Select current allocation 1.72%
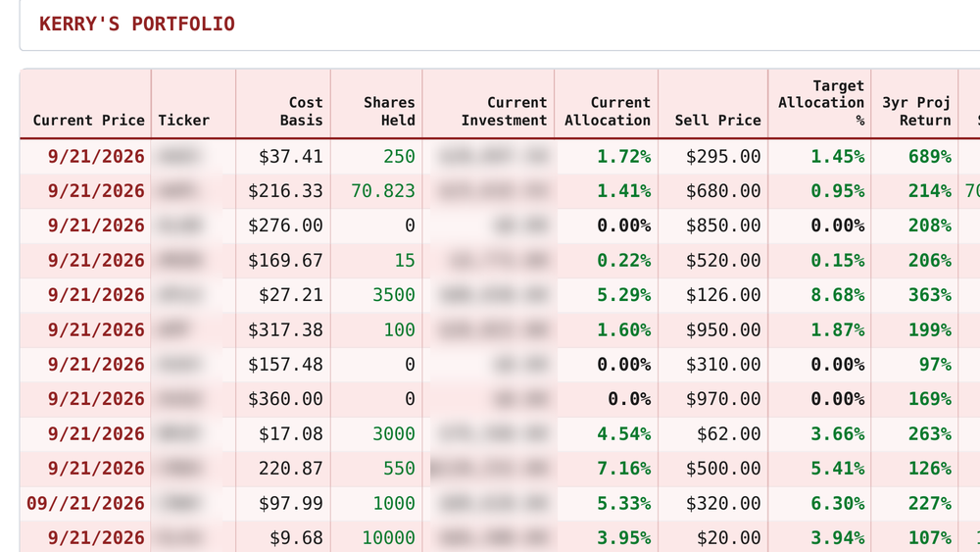980x552 pixels. coord(623,156)
